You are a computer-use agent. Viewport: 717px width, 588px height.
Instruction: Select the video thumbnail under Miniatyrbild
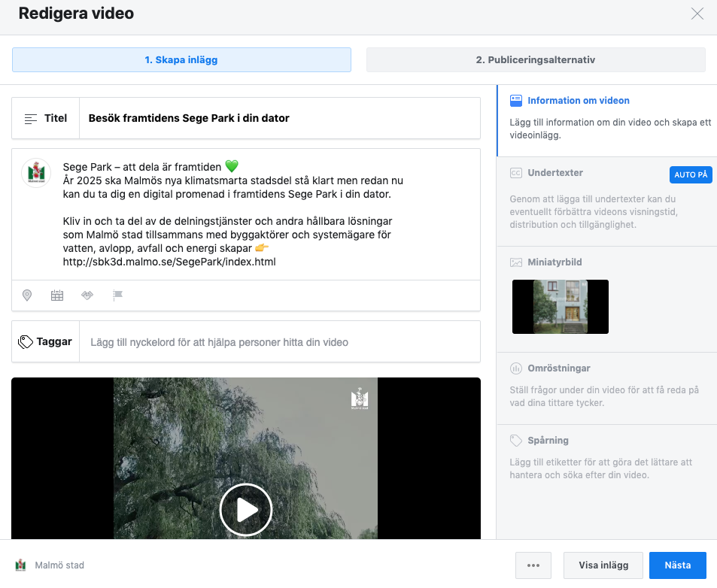pos(561,307)
